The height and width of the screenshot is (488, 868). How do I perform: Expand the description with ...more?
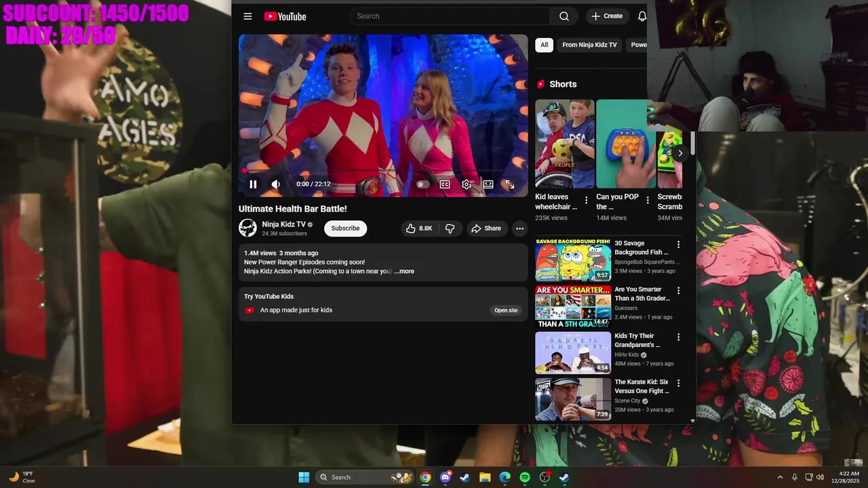(x=404, y=271)
